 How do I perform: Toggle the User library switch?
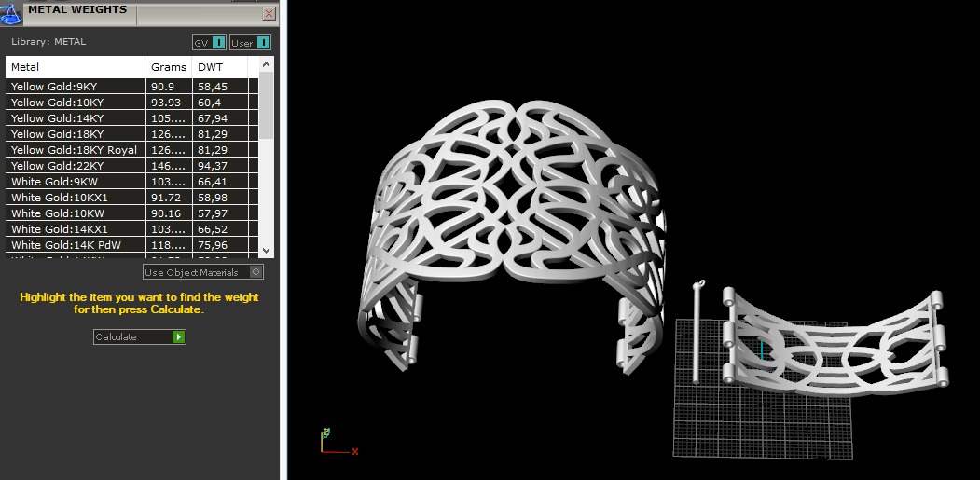coord(250,43)
